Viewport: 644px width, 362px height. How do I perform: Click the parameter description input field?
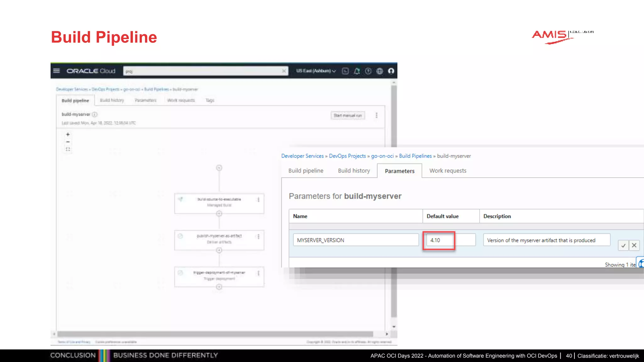[x=547, y=240]
